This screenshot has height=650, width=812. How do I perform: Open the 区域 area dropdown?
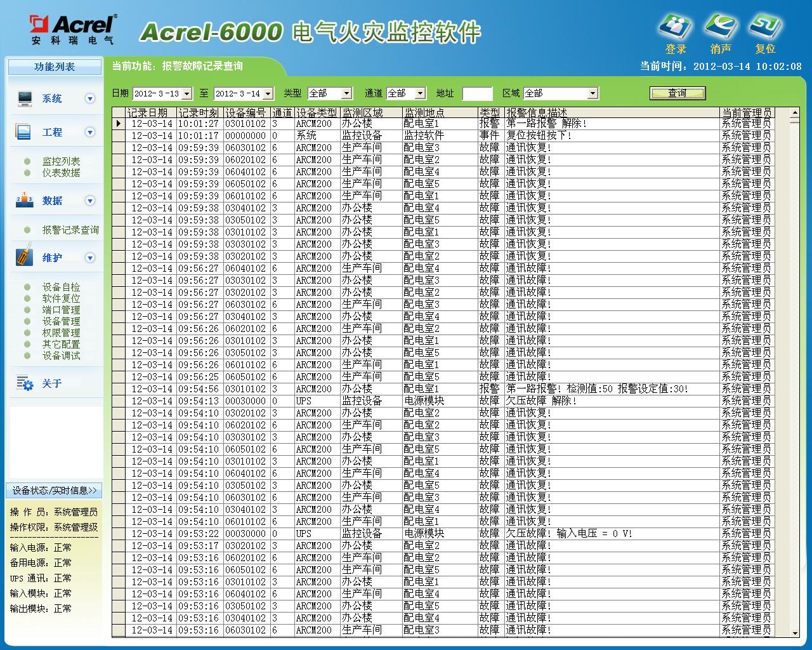[x=593, y=93]
